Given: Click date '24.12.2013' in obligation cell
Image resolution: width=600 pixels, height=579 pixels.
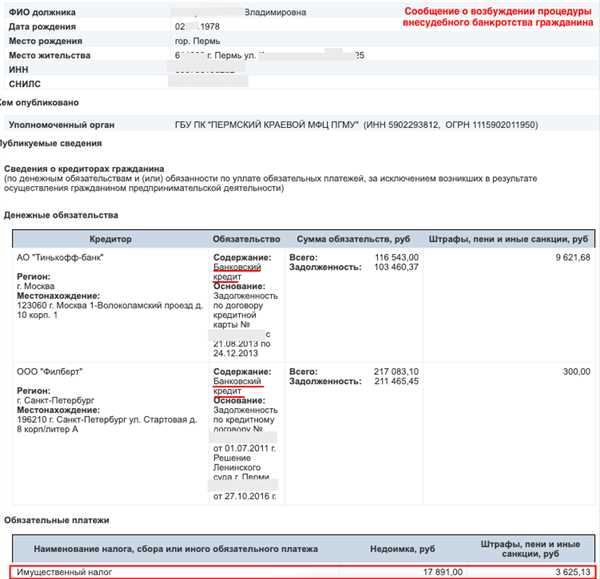Looking at the screenshot, I should tap(236, 353).
